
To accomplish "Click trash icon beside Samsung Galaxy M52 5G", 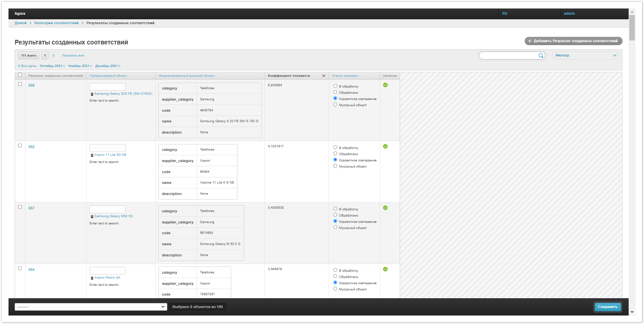I will point(92,217).
